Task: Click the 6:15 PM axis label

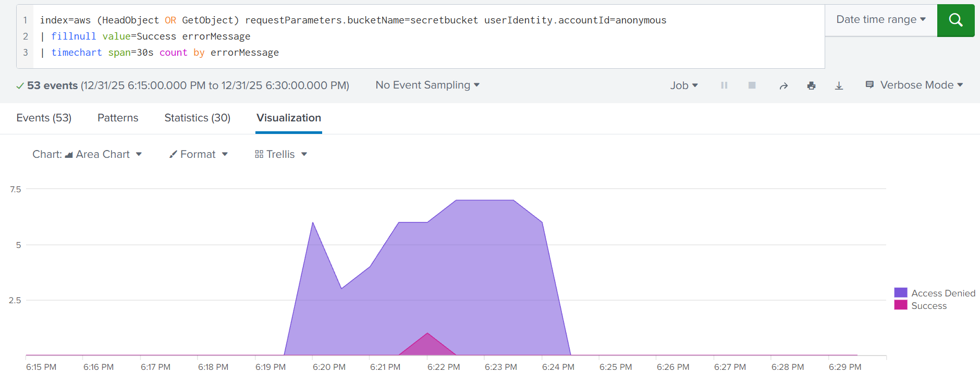Action: coord(41,367)
